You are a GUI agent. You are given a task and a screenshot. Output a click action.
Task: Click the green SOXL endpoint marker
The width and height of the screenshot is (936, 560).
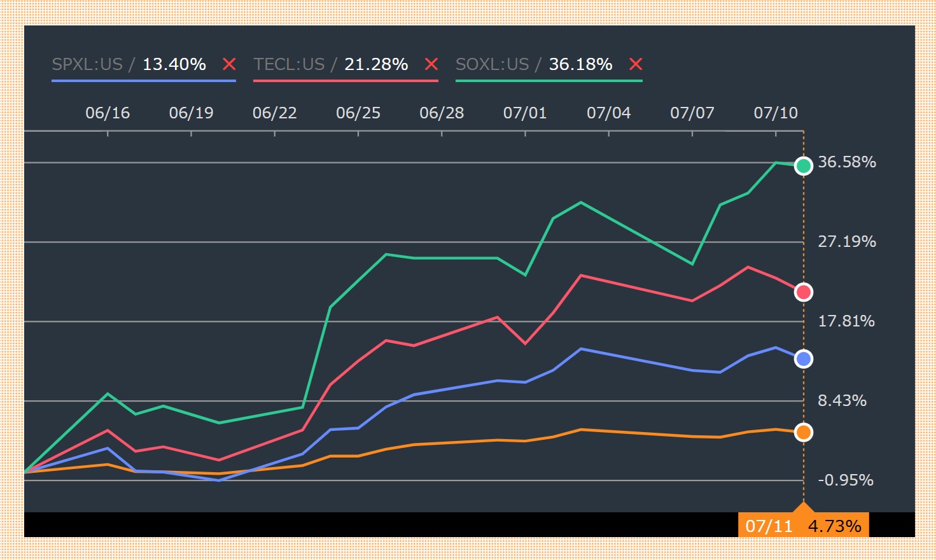(x=804, y=166)
